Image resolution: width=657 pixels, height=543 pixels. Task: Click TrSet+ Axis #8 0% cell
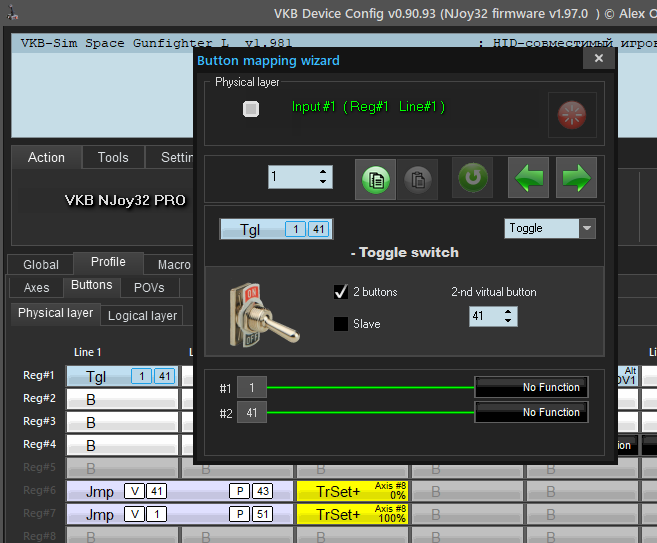point(352,491)
